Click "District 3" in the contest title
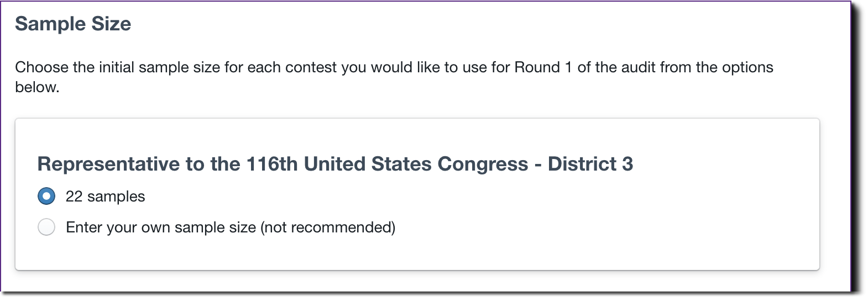The width and height of the screenshot is (868, 297). click(590, 164)
